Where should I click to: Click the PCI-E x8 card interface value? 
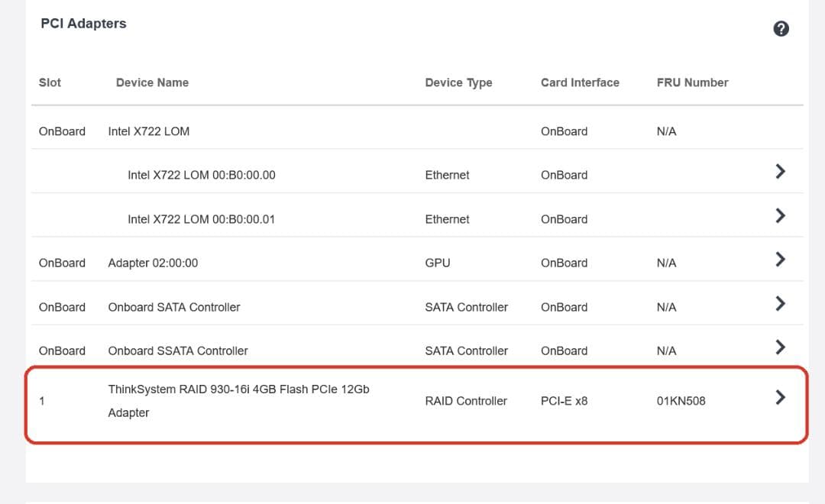click(564, 400)
